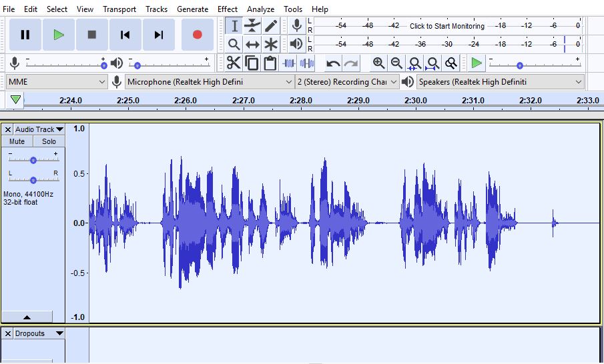
Task: Copy selection with the Copy icon
Action: coord(252,63)
